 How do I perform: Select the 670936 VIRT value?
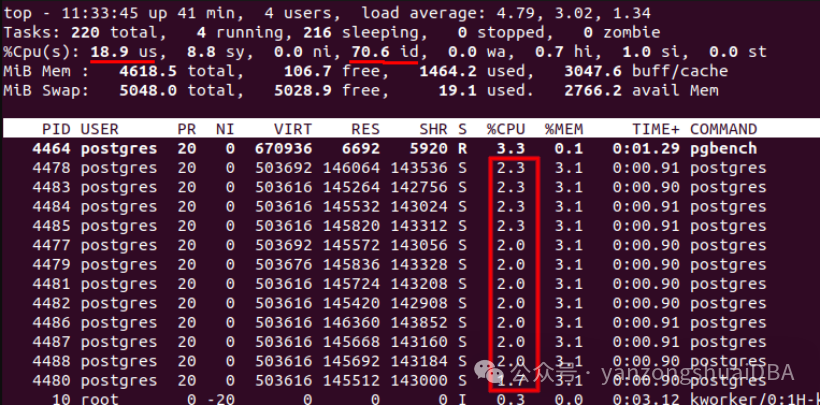283,149
